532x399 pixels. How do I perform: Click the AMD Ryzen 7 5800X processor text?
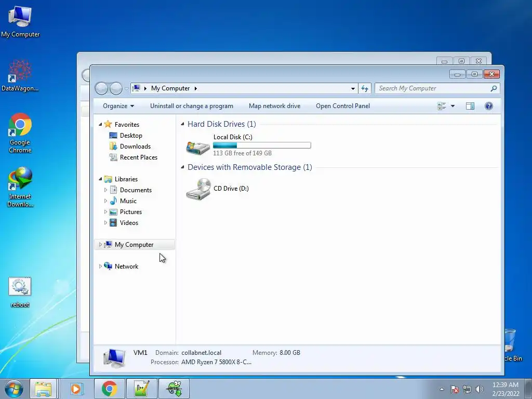(x=216, y=362)
